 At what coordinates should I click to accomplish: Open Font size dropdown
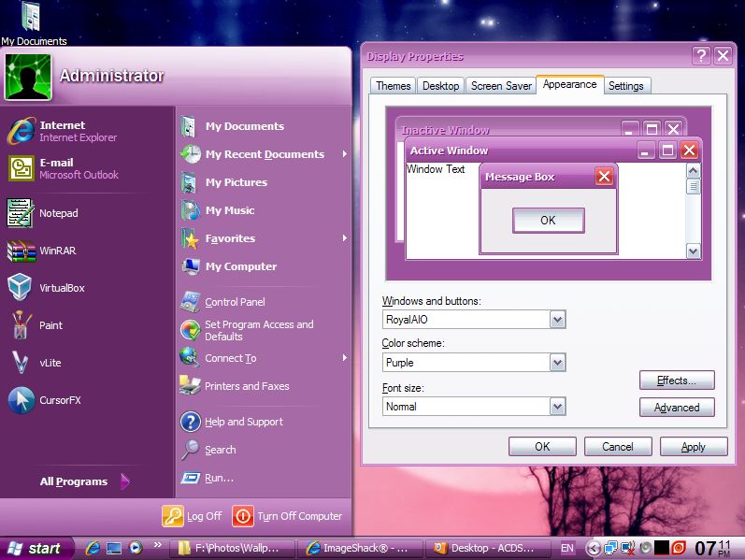[x=558, y=407]
